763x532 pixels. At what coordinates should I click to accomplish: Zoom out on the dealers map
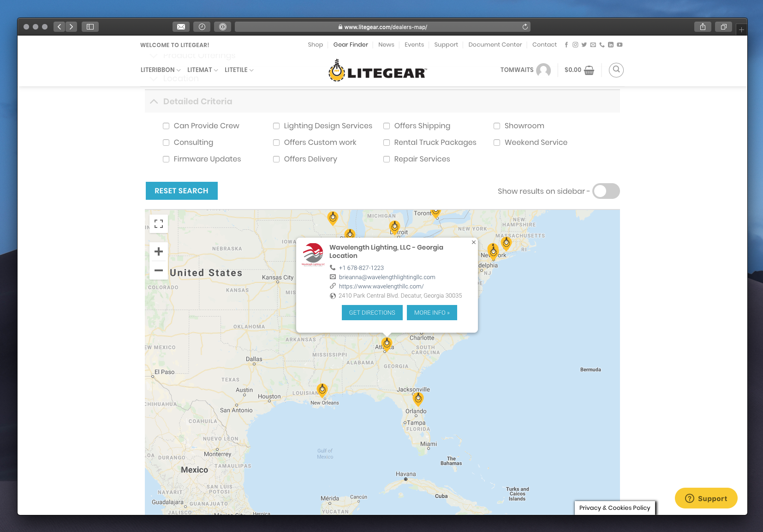coord(159,270)
